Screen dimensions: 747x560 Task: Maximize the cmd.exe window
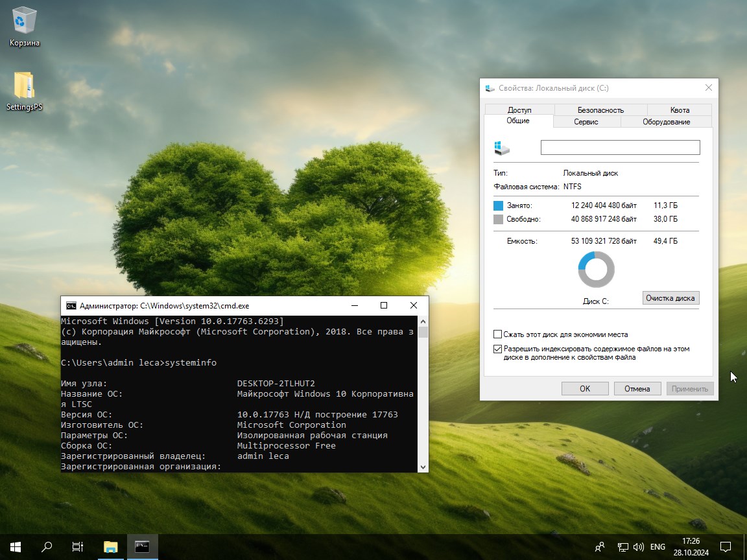coord(384,305)
